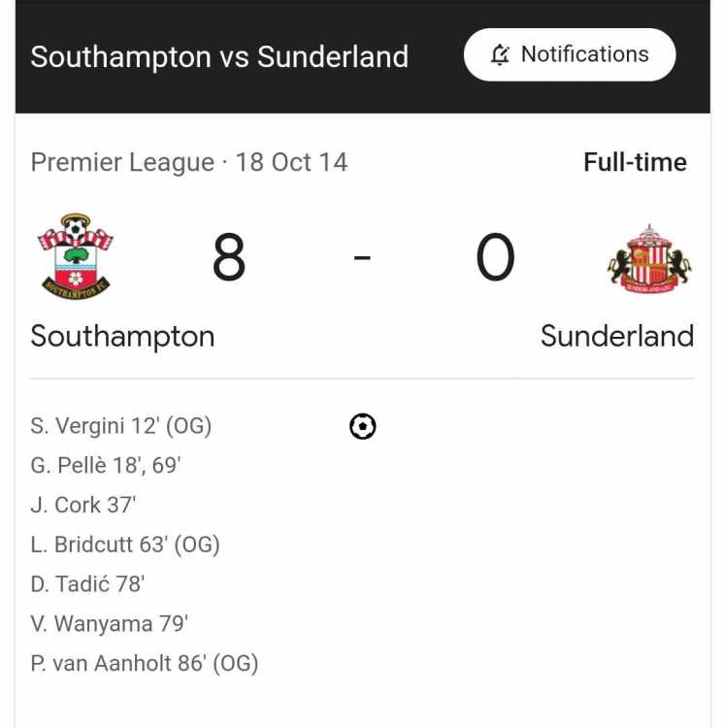Click the football goal icon
725x728 pixels.
click(x=363, y=426)
